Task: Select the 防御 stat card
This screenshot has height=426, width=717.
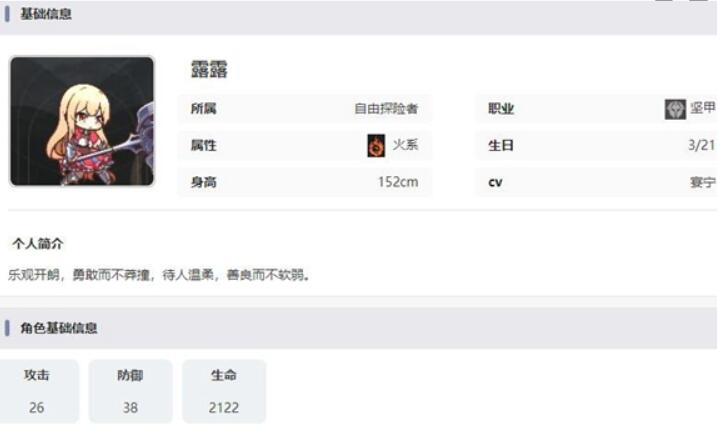Action: [x=130, y=391]
